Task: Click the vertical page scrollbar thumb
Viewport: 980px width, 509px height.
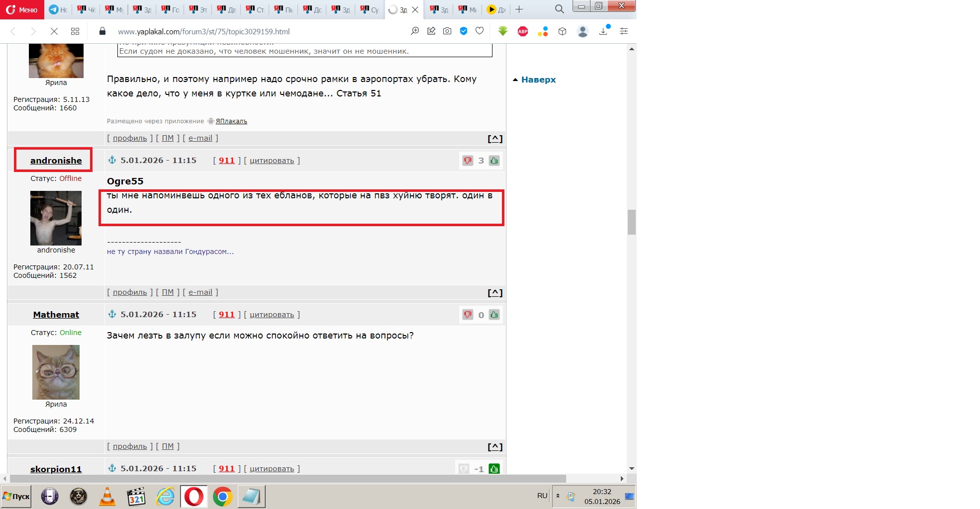Action: point(632,222)
